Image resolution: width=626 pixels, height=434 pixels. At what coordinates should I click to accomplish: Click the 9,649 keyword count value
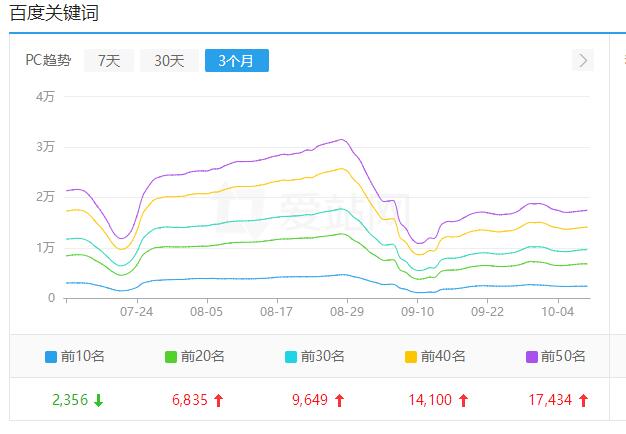(310, 400)
